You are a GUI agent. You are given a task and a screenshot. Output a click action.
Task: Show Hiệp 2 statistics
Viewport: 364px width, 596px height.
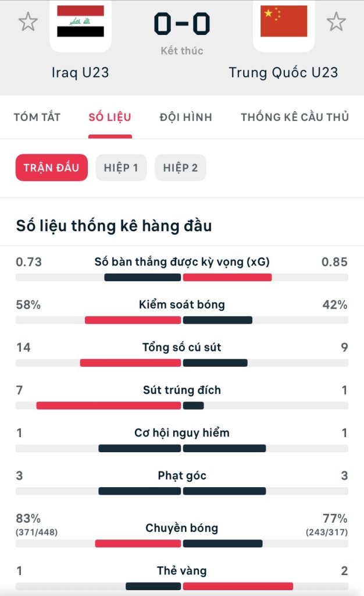tap(180, 168)
